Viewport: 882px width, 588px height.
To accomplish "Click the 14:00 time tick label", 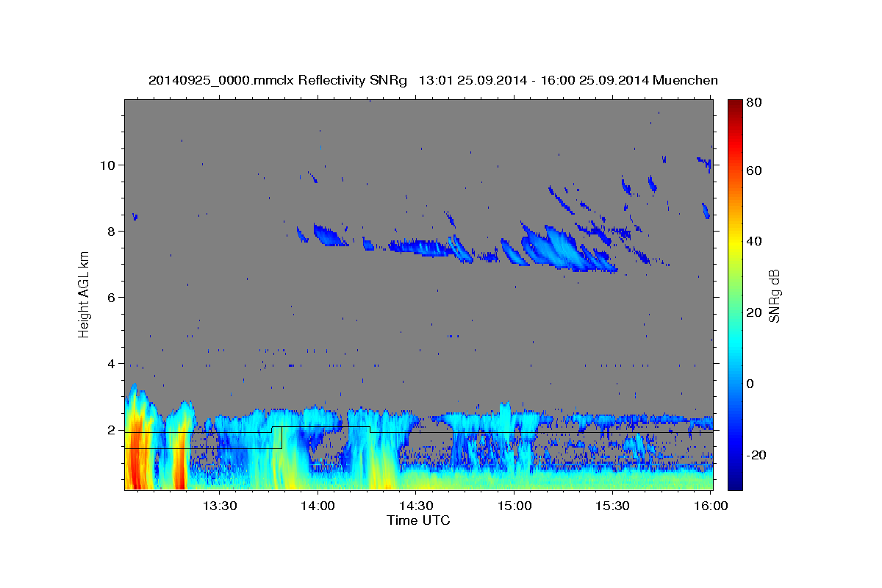I will click(318, 506).
